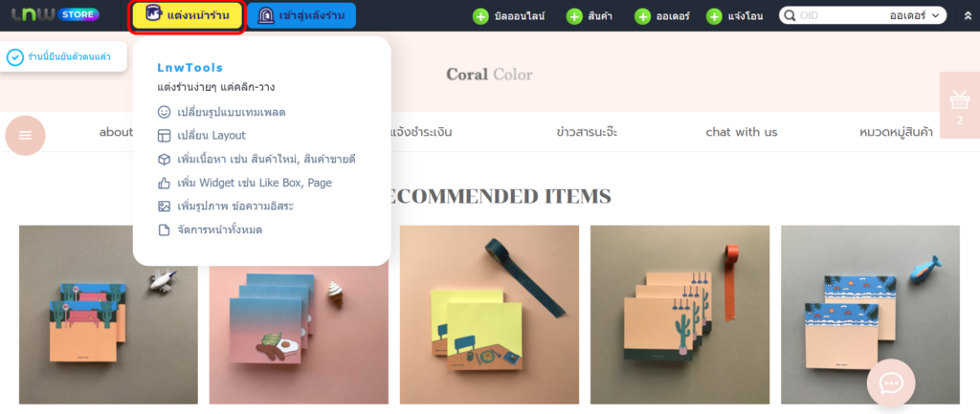The width and height of the screenshot is (980, 414).
Task: Click the round hamburger menu button
Action: (25, 135)
